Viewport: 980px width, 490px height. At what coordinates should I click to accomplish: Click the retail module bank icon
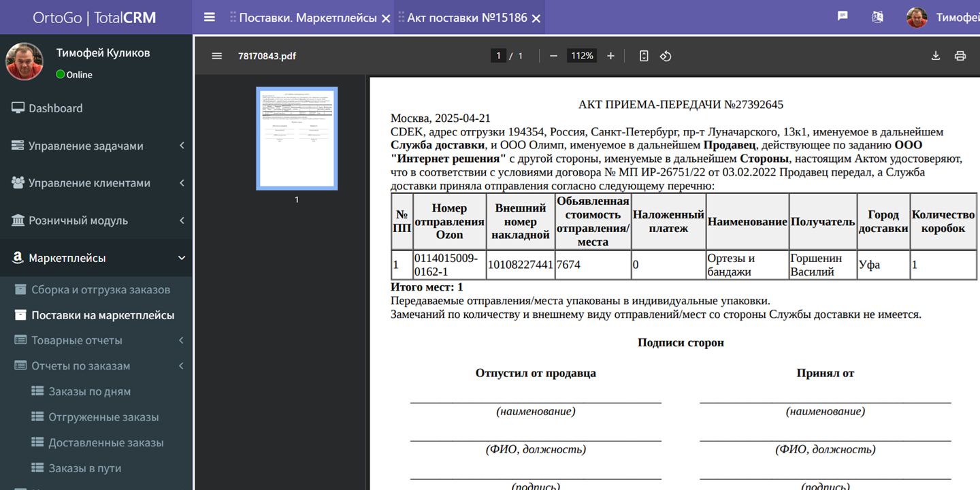tap(18, 220)
